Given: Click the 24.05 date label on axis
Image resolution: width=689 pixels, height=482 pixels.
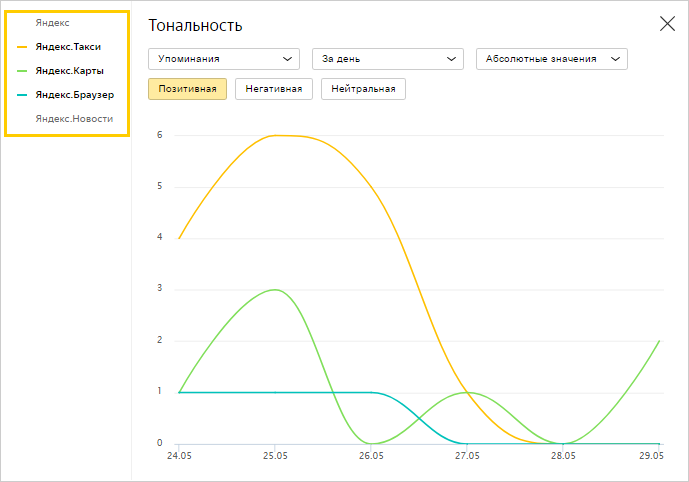Looking at the screenshot, I should (x=179, y=456).
